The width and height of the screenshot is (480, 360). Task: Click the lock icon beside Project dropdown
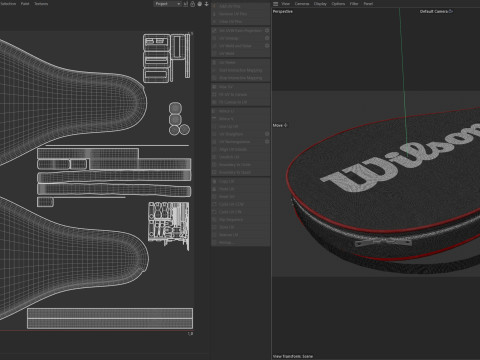[193, 4]
